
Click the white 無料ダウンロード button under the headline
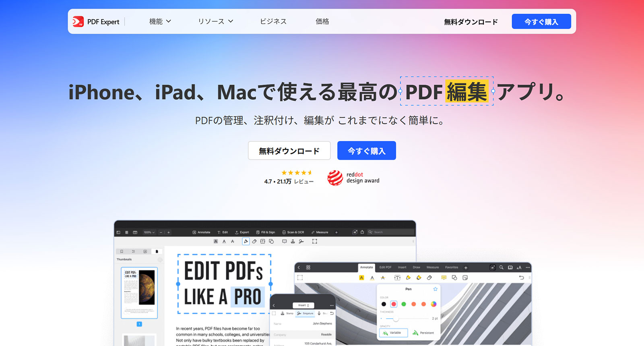click(289, 151)
